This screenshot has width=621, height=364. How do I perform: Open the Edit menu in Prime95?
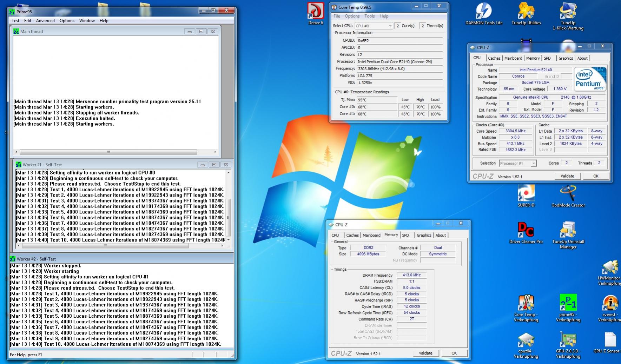[x=28, y=21]
